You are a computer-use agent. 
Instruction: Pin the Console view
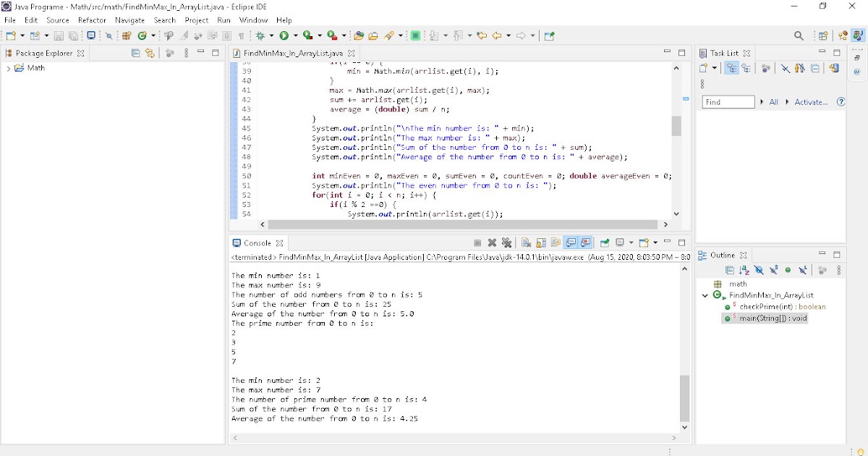603,242
